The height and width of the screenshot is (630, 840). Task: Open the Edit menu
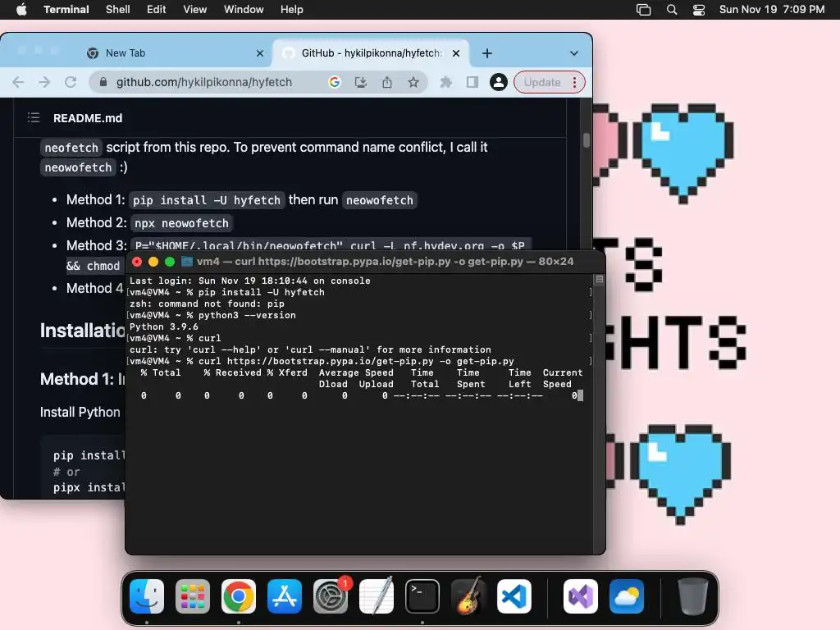point(157,10)
